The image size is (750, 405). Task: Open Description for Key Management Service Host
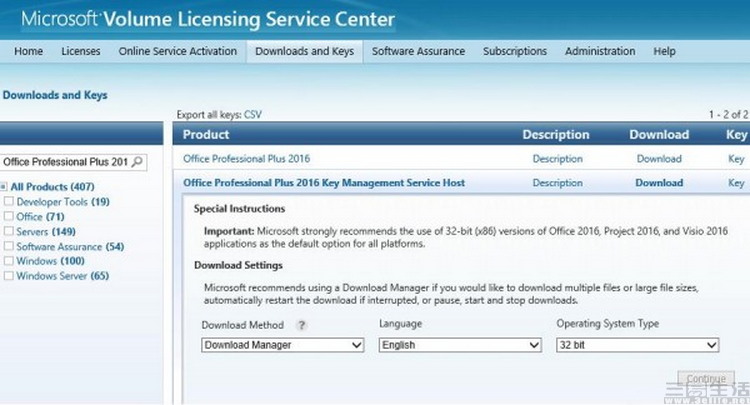pos(558,183)
